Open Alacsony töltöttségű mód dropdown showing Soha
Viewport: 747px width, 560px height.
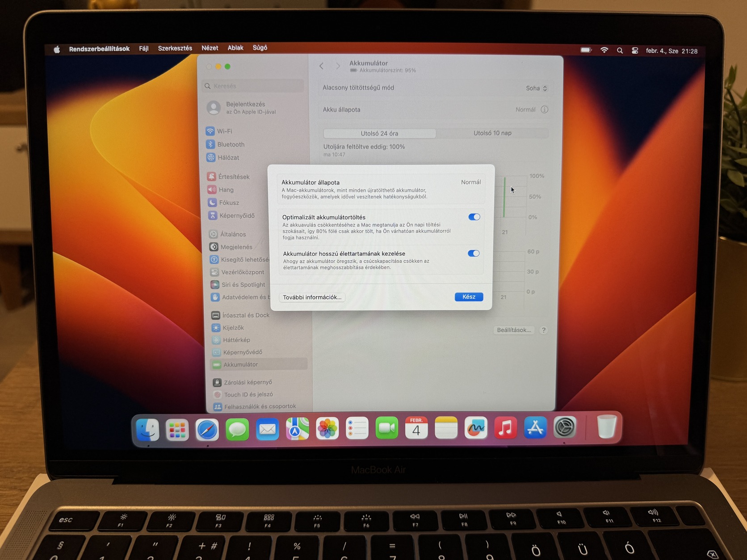tap(537, 88)
